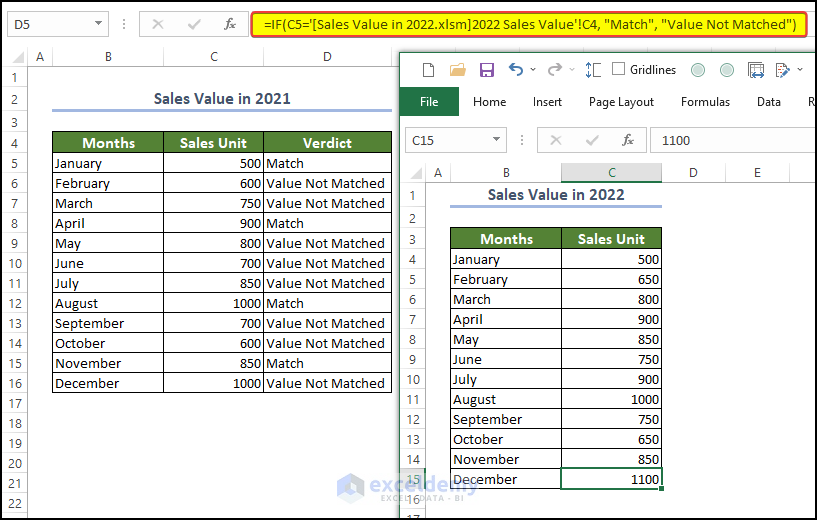Open the File tab
Screen dimensions: 817x520
429,102
